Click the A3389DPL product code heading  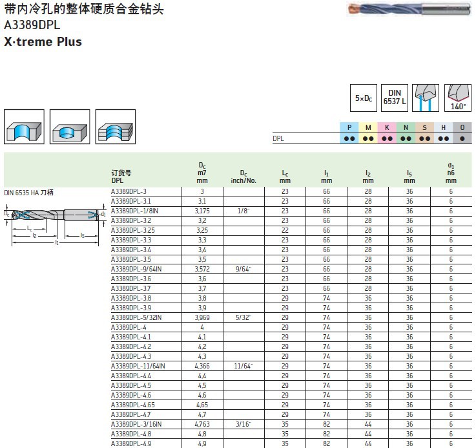point(32,25)
